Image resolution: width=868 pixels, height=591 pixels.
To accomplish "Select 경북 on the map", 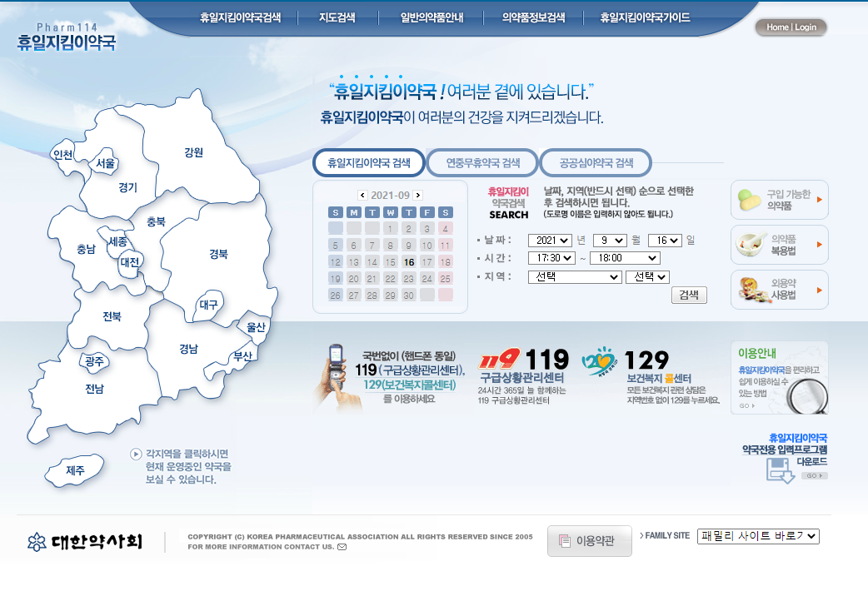I will [218, 254].
